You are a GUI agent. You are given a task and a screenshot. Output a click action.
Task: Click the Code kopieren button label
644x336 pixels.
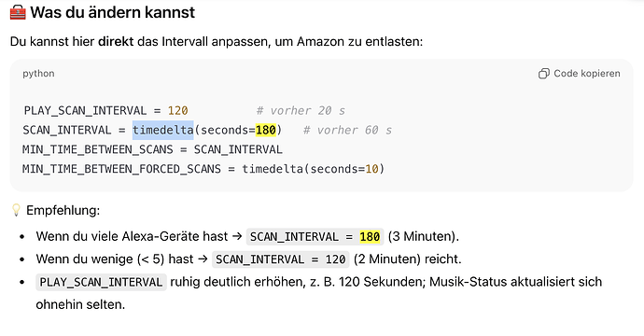587,74
